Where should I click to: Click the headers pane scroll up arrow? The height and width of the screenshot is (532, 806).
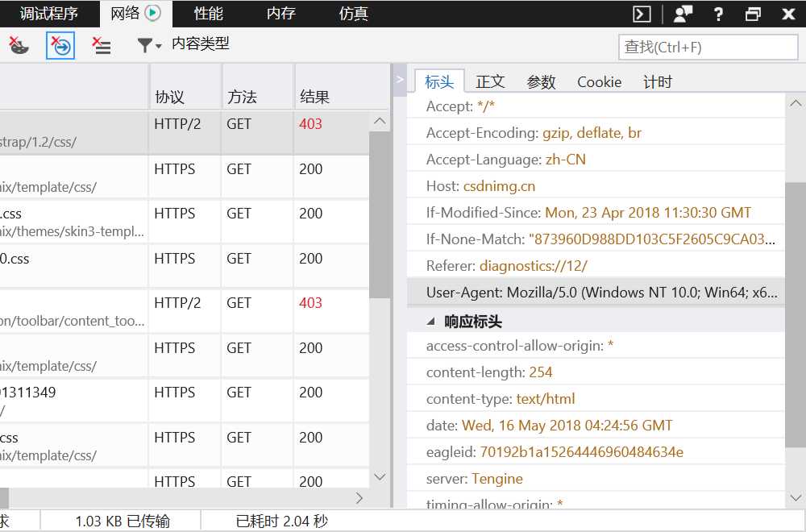point(796,103)
